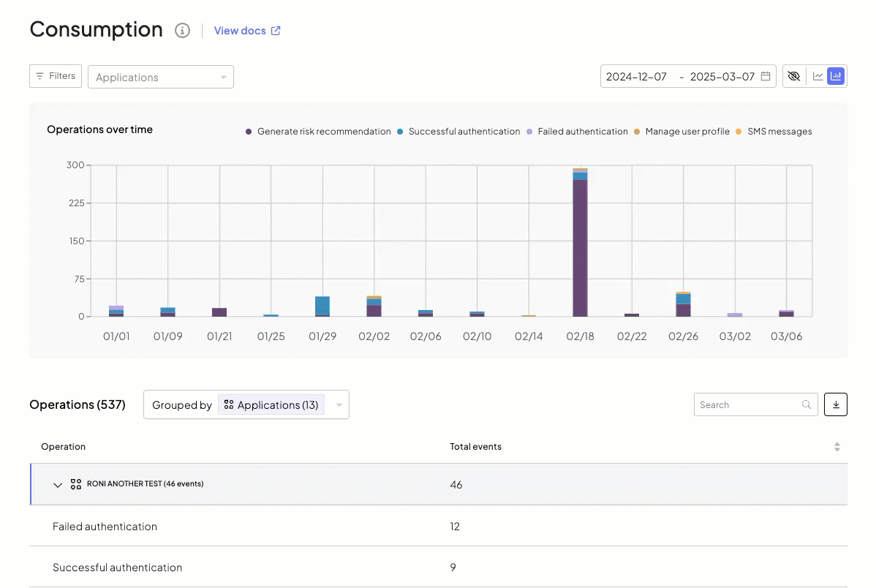Click the Filters button
876x588 pixels.
click(x=56, y=76)
